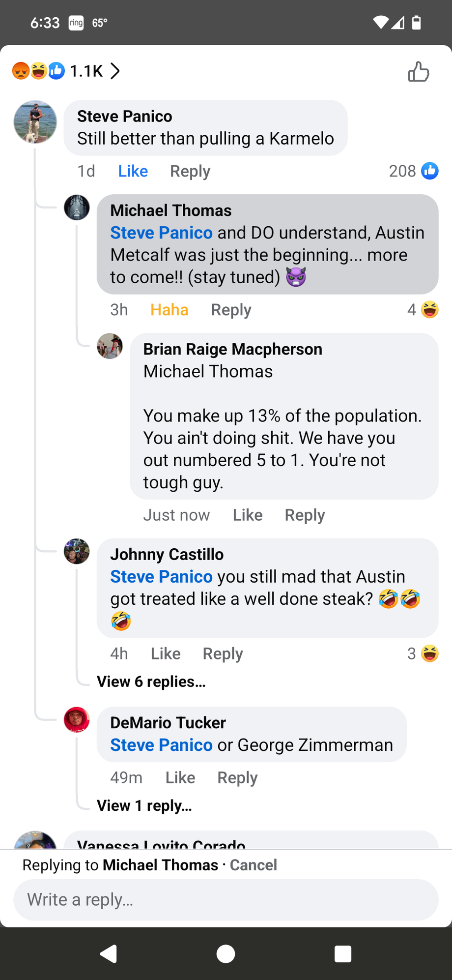Tap the thumbs-up like icon at top right
This screenshot has width=452, height=980.
pos(418,72)
